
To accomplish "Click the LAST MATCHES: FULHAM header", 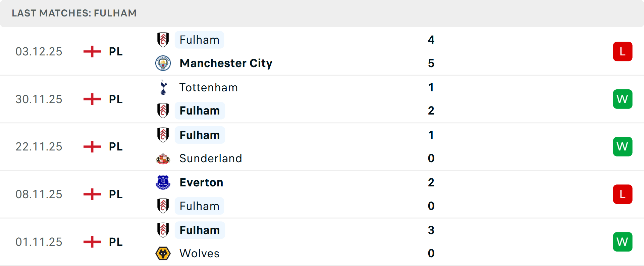I will point(74,13).
